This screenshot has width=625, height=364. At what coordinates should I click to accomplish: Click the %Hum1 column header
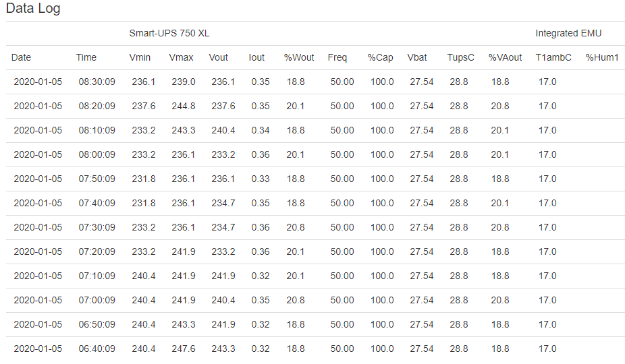pos(602,57)
